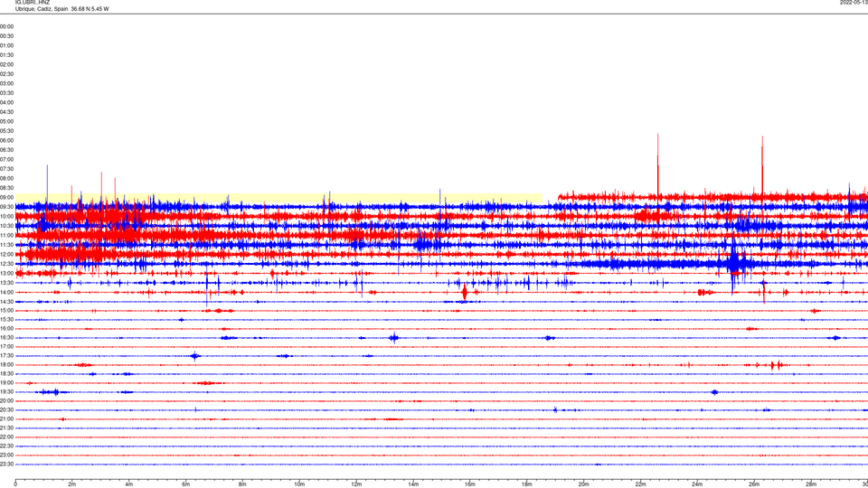Select the 21:00 row time label
The height and width of the screenshot is (488, 868).
pyautogui.click(x=6, y=418)
